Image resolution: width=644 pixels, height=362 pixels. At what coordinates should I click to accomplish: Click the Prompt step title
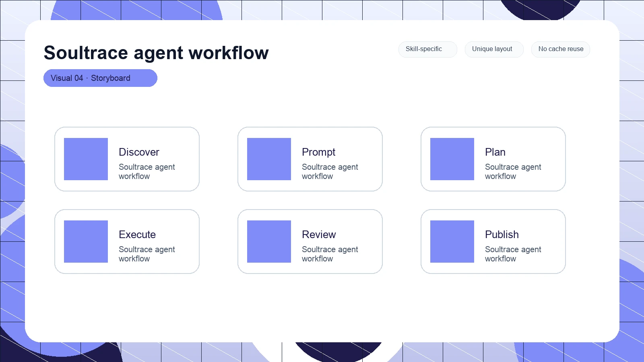[x=318, y=152]
